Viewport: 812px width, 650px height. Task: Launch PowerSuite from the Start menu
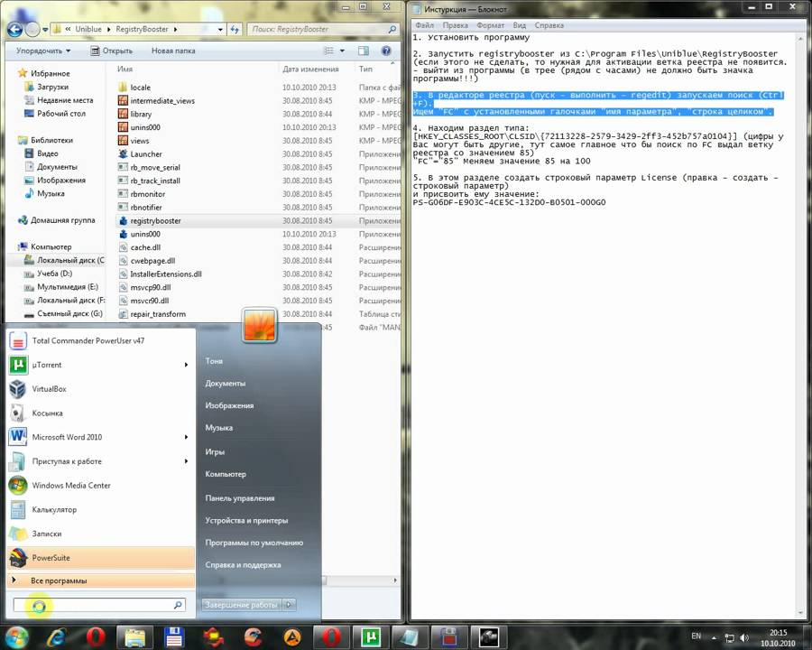tap(101, 558)
